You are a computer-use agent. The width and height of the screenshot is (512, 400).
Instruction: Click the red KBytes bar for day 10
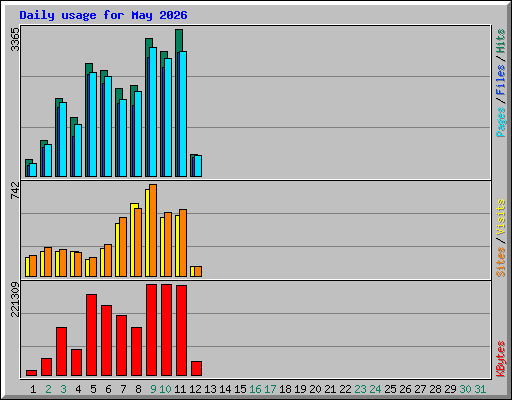(167, 330)
